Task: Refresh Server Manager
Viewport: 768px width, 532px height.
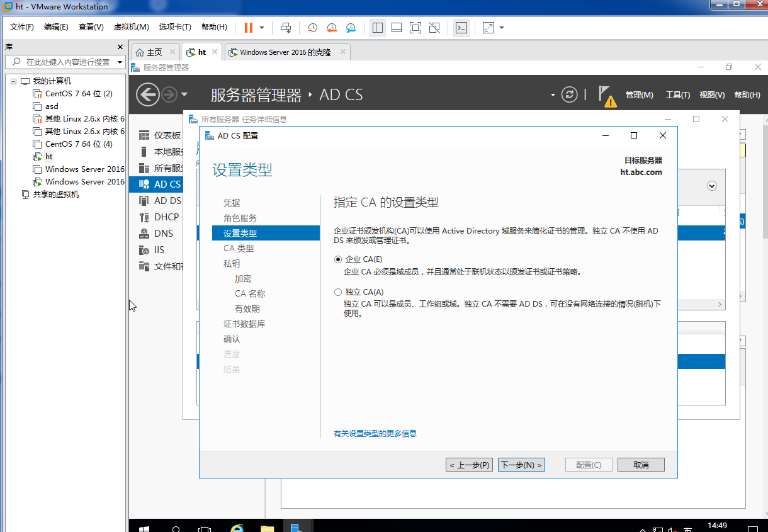Action: (x=569, y=94)
